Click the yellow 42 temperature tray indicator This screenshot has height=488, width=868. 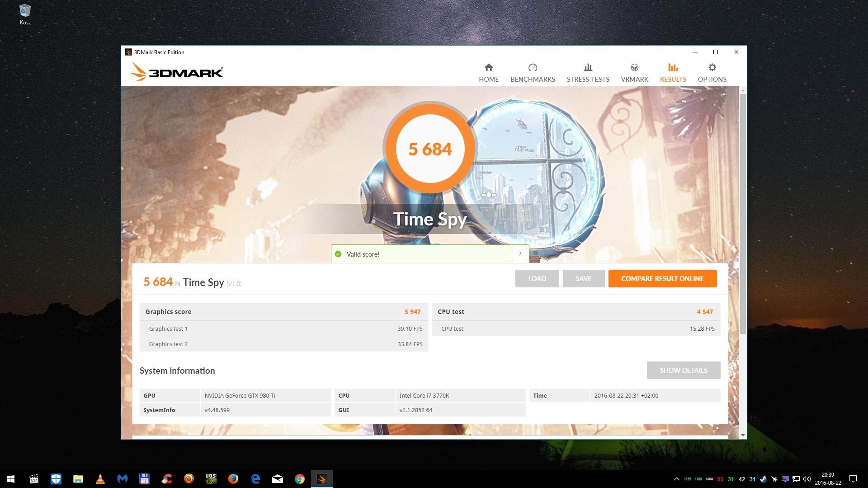[x=742, y=479]
